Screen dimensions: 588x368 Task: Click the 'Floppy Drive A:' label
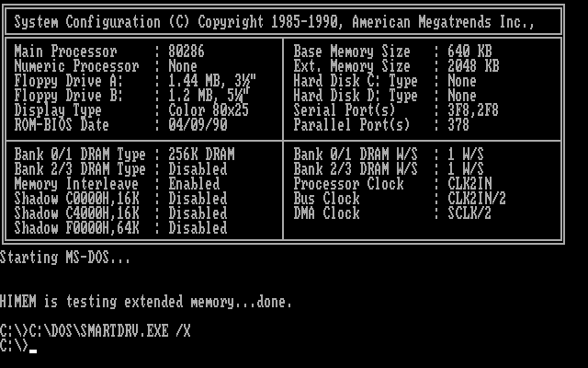pos(69,81)
